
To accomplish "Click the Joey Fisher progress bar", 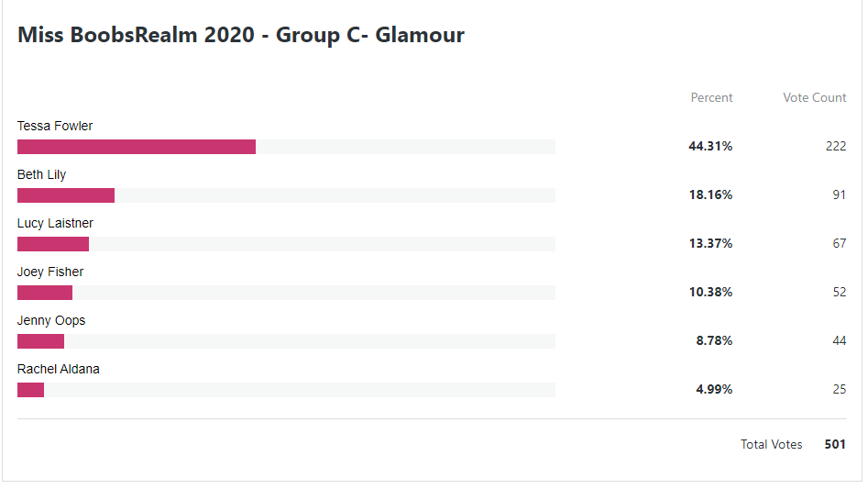I will point(286,293).
